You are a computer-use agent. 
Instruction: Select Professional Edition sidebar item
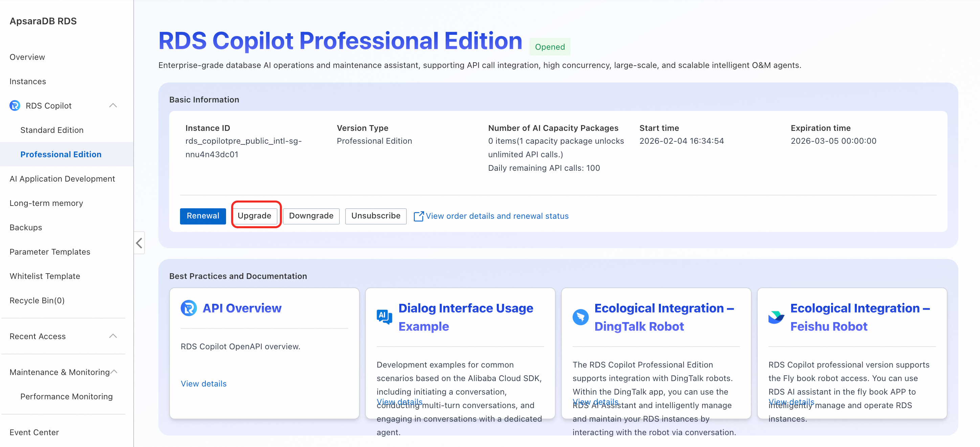coord(61,154)
